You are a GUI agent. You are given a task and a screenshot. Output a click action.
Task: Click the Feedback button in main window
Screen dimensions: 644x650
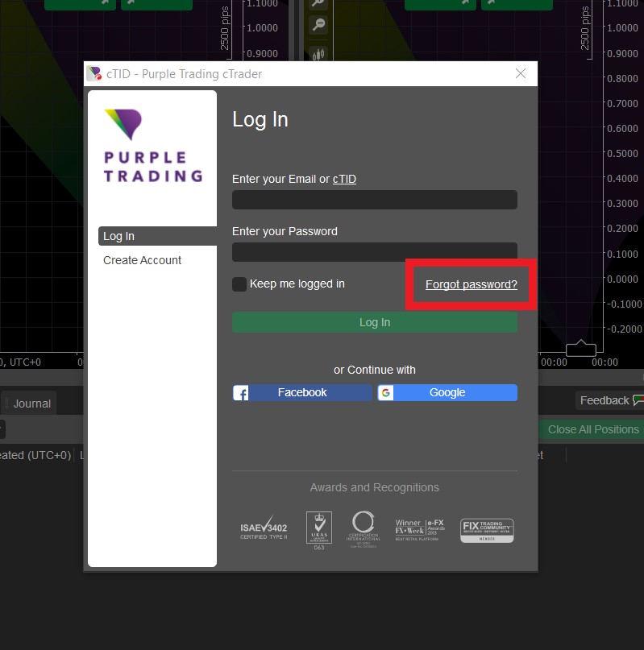(609, 400)
